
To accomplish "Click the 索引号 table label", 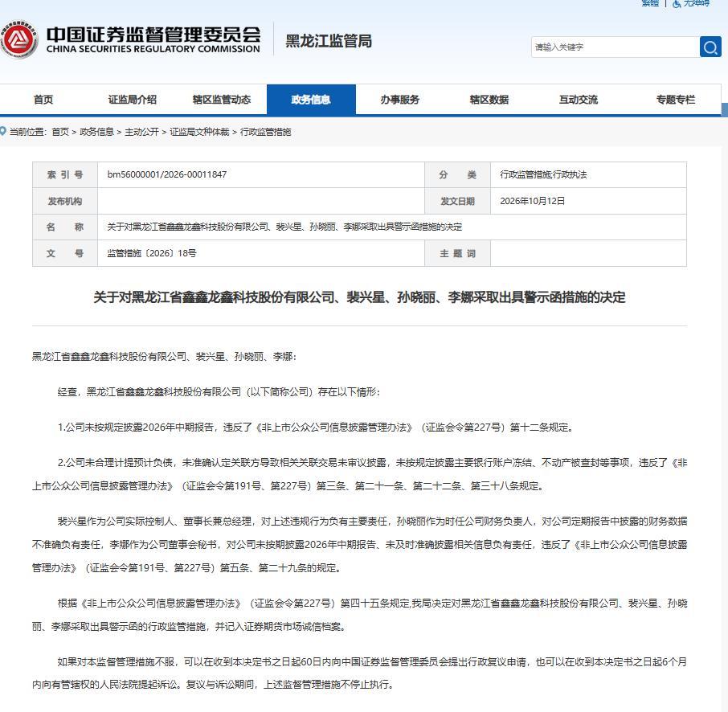I will coord(65,174).
